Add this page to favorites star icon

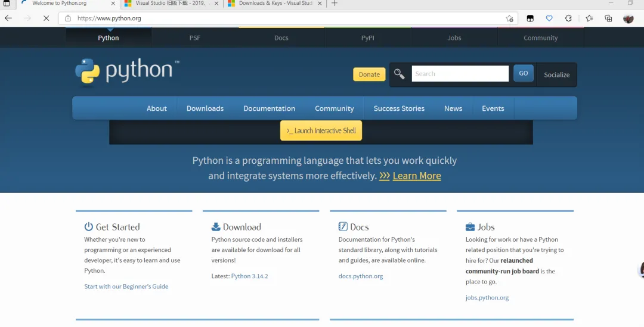509,18
